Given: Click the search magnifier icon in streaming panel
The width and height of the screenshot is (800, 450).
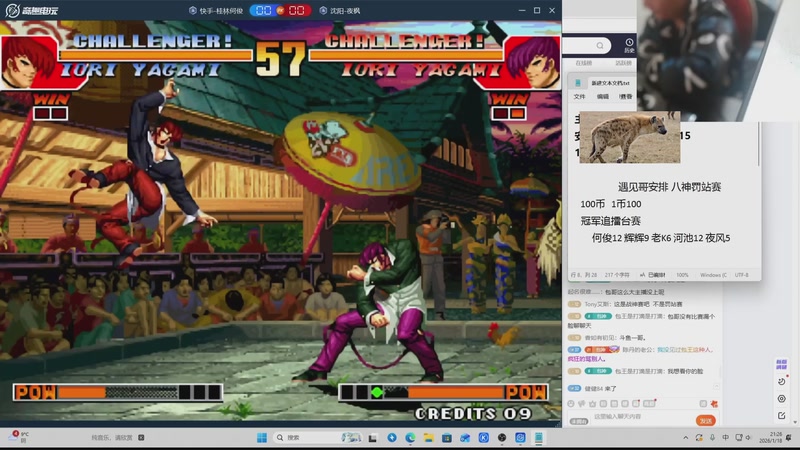Looking at the screenshot, I should pos(600,45).
